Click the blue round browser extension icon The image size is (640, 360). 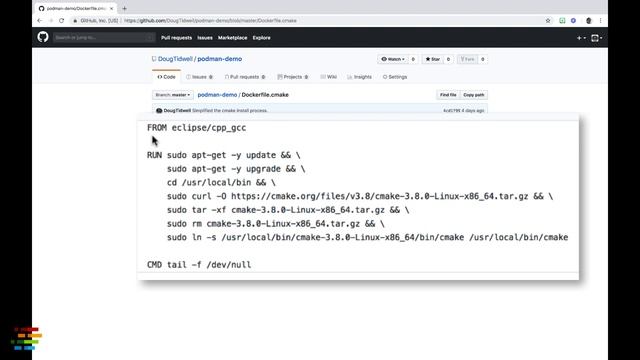[x=573, y=20]
